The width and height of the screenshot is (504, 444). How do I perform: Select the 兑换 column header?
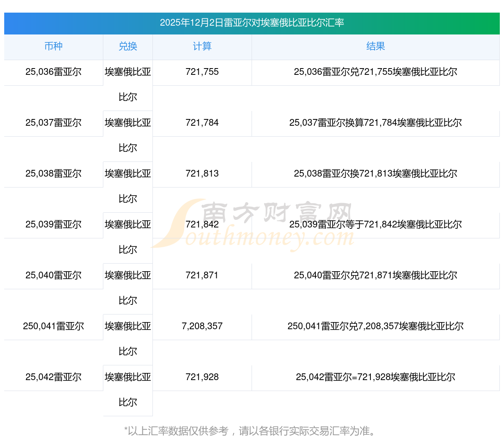pos(128,47)
